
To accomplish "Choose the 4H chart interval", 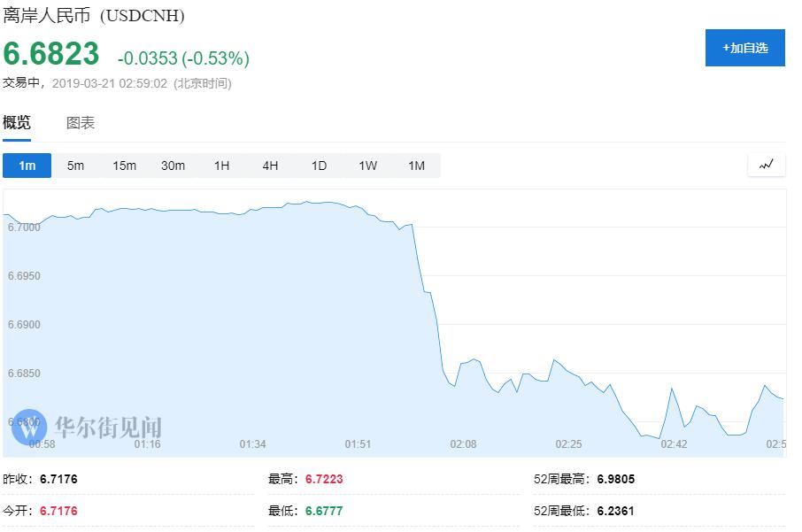I will pos(270,166).
